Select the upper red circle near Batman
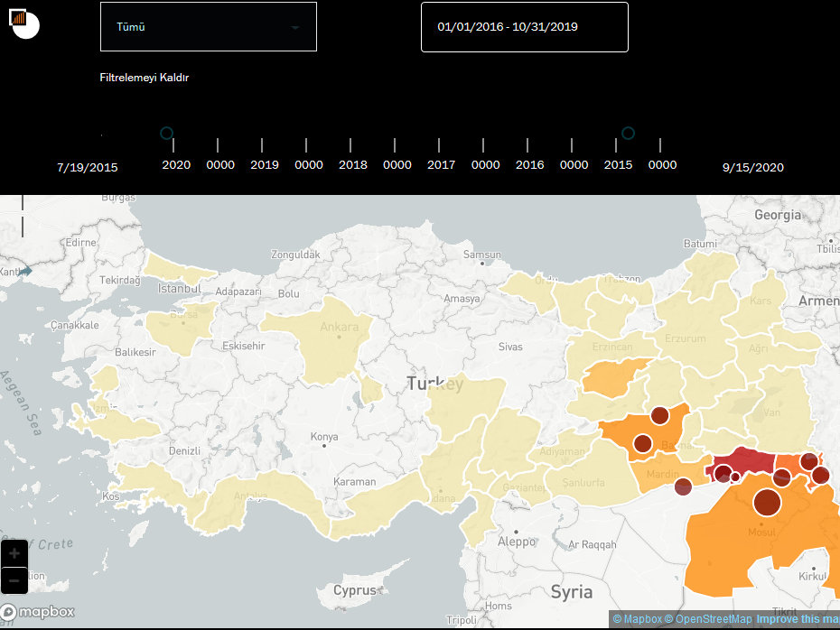Viewport: 840px width, 630px height. tap(660, 415)
